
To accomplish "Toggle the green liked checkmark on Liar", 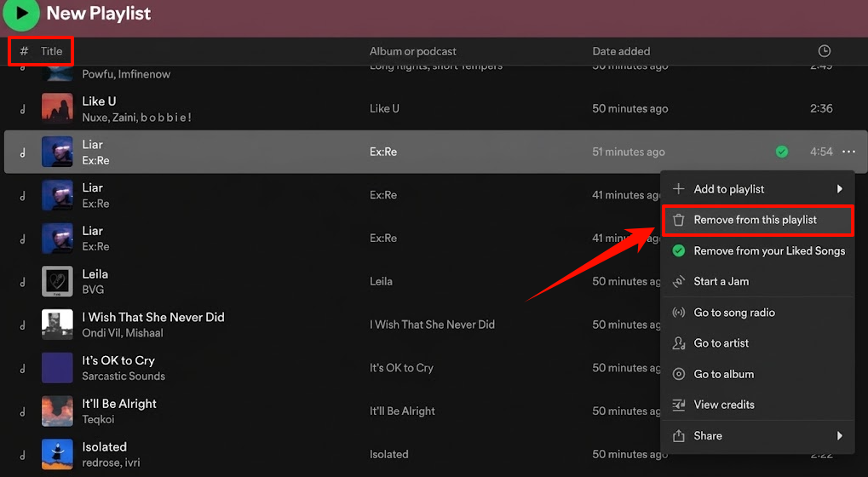I will click(x=782, y=152).
